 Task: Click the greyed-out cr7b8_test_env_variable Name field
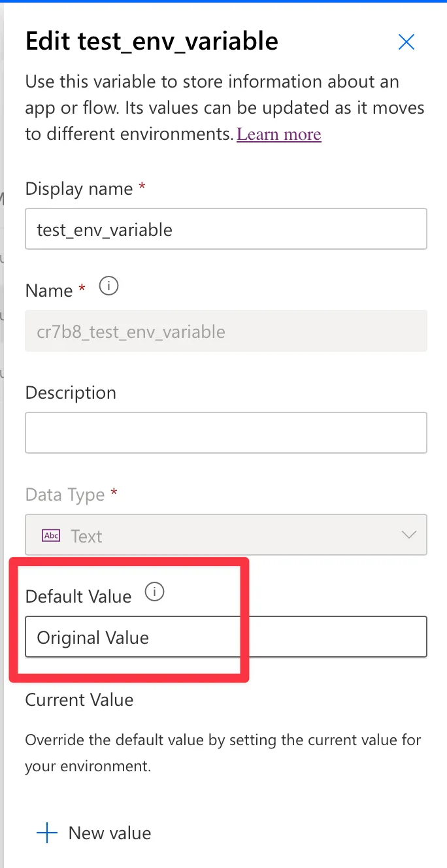(x=225, y=331)
